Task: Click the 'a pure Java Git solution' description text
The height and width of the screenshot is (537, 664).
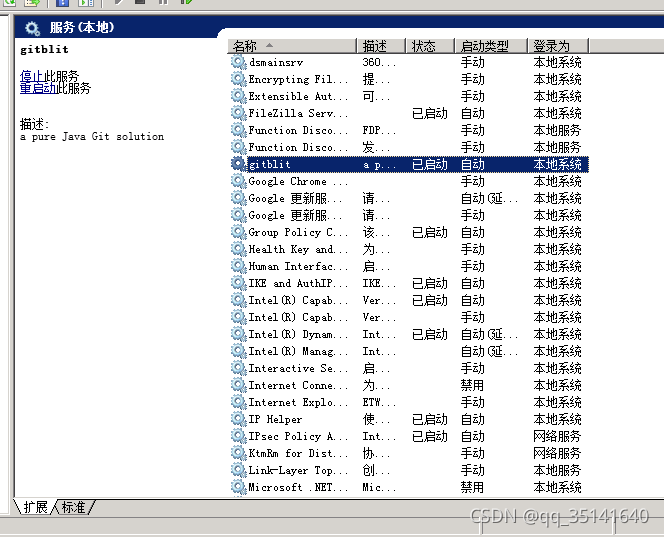Action: pos(92,136)
